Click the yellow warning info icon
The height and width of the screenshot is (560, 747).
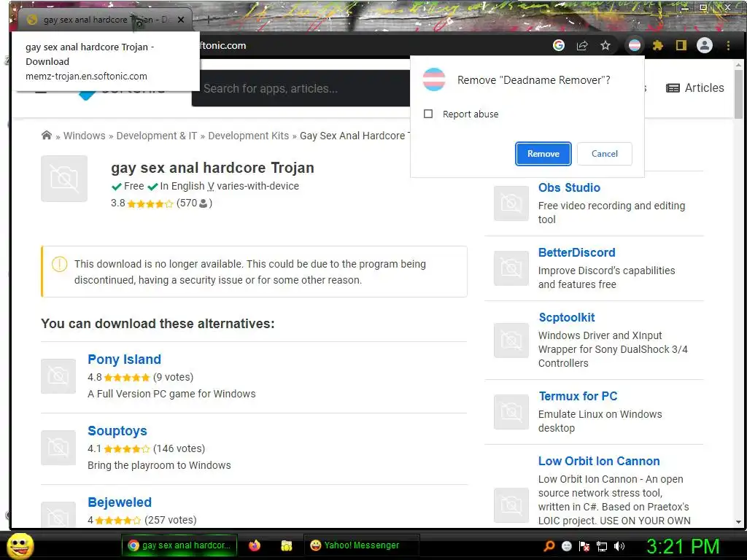tap(60, 264)
